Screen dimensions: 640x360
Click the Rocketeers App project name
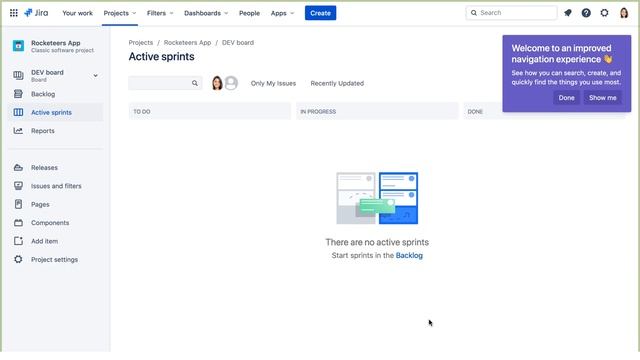[56, 43]
